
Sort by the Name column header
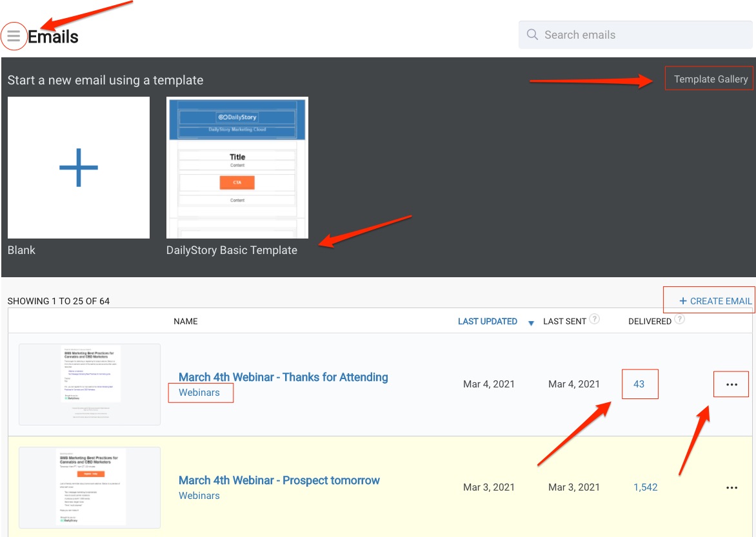click(186, 322)
